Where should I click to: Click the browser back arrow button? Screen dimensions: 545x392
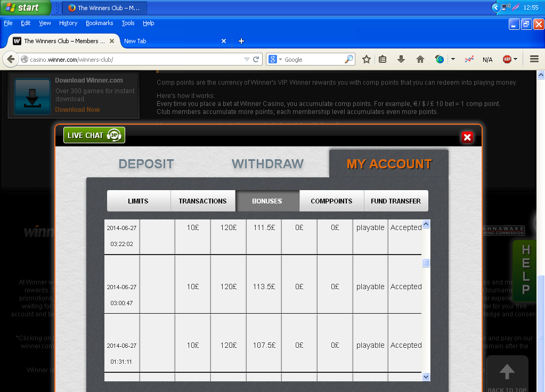[11, 60]
